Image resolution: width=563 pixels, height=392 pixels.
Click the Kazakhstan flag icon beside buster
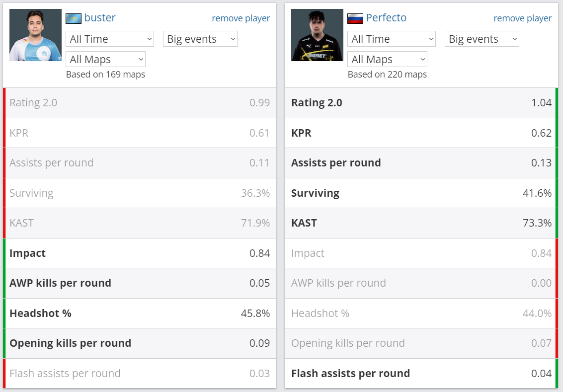pyautogui.click(x=74, y=18)
